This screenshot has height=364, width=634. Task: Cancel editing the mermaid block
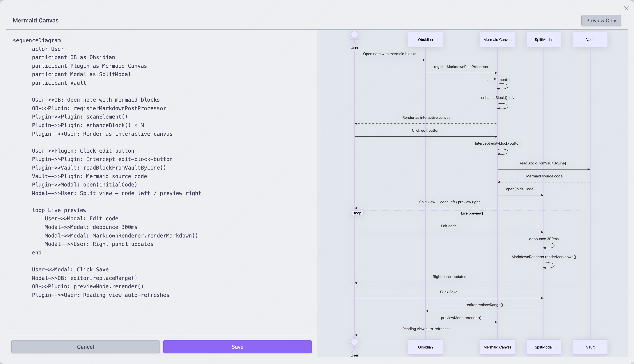pos(85,347)
